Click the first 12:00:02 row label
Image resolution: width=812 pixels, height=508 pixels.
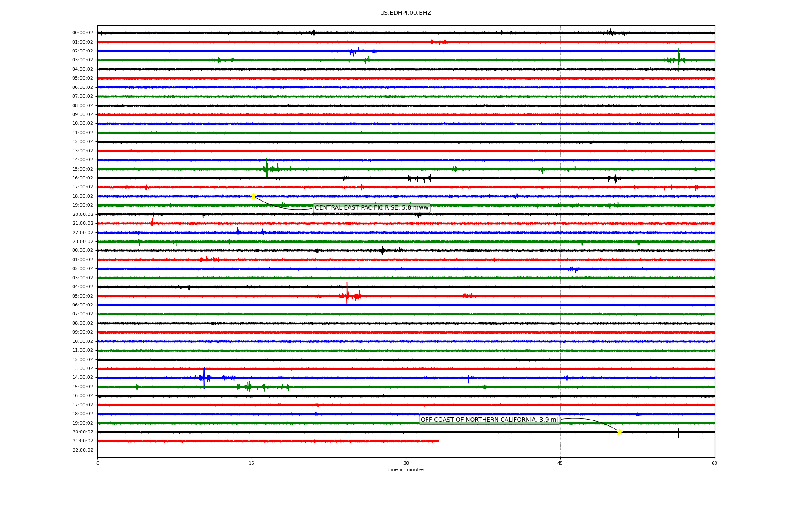click(x=82, y=142)
